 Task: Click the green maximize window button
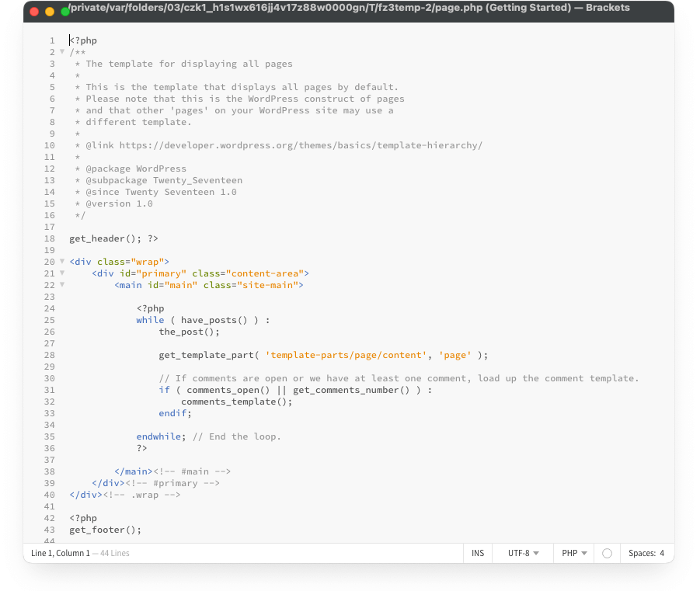[65, 11]
